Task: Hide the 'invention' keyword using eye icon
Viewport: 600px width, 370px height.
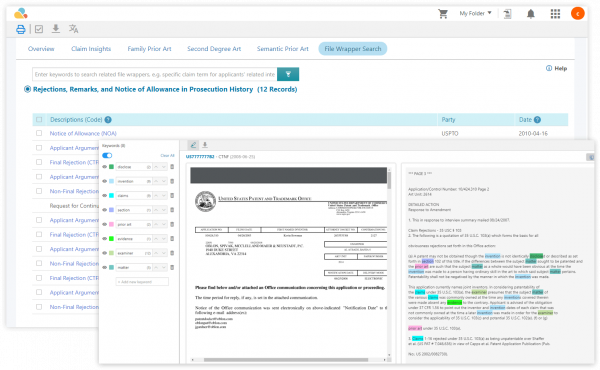Action: tap(104, 181)
